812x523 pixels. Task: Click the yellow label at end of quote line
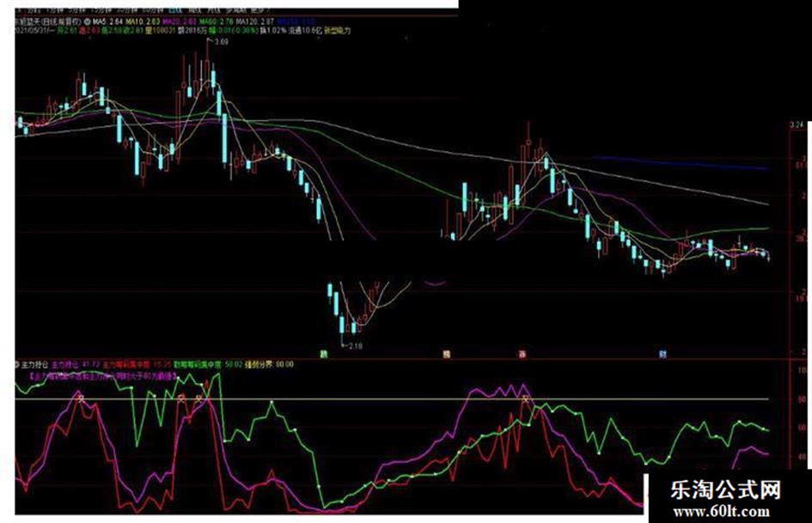point(337,31)
